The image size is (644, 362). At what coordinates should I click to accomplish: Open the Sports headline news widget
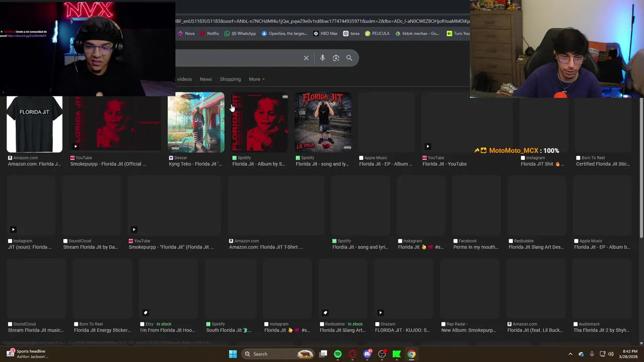pyautogui.click(x=29, y=354)
